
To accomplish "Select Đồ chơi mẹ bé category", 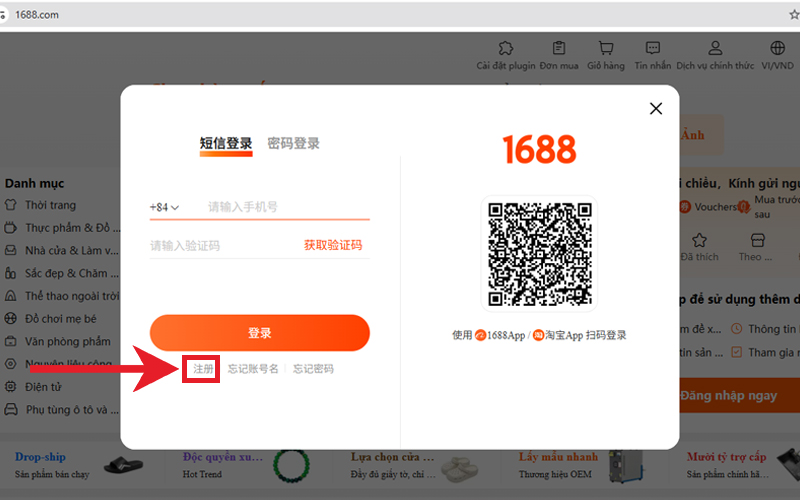I will [61, 319].
